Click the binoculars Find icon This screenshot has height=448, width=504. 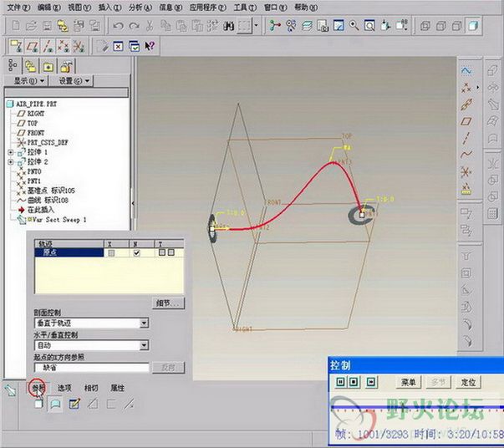click(228, 26)
